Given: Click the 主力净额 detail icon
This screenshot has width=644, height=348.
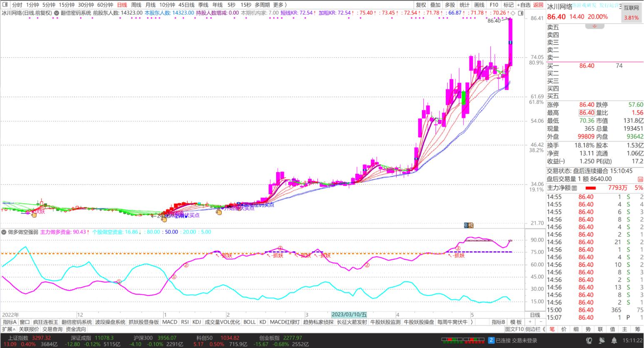Looking at the screenshot, I should coord(574,188).
